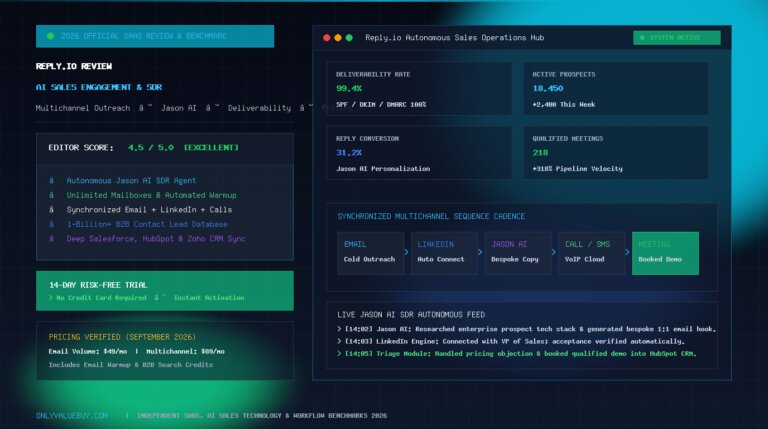The width and height of the screenshot is (768, 429).
Task: Click the bullet beside 1-Billion+ B2B Contact Lead Database
Action: click(51, 224)
